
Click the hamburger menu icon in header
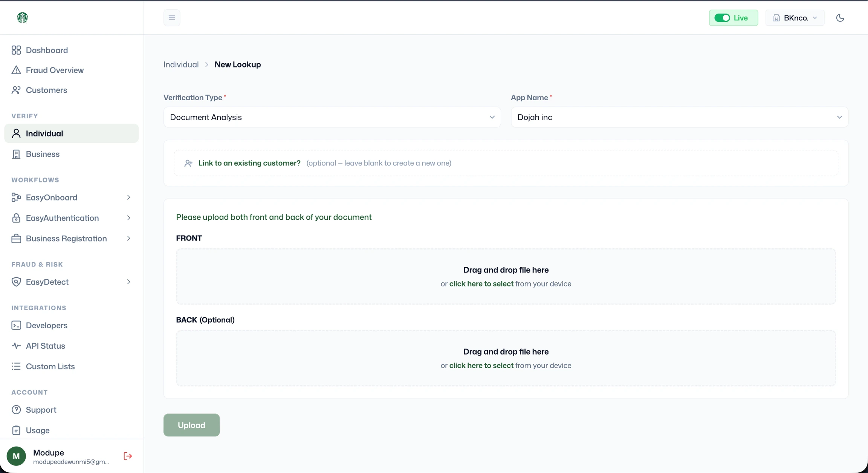pyautogui.click(x=172, y=18)
